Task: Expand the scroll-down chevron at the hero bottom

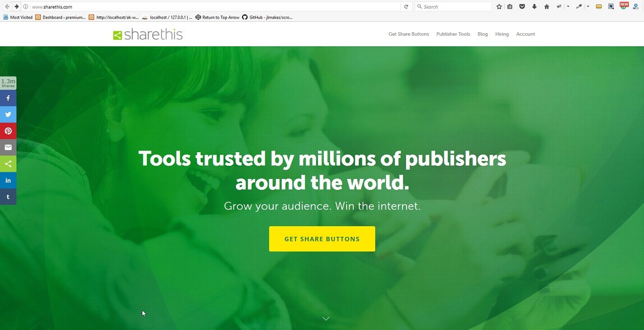Action: point(326,318)
